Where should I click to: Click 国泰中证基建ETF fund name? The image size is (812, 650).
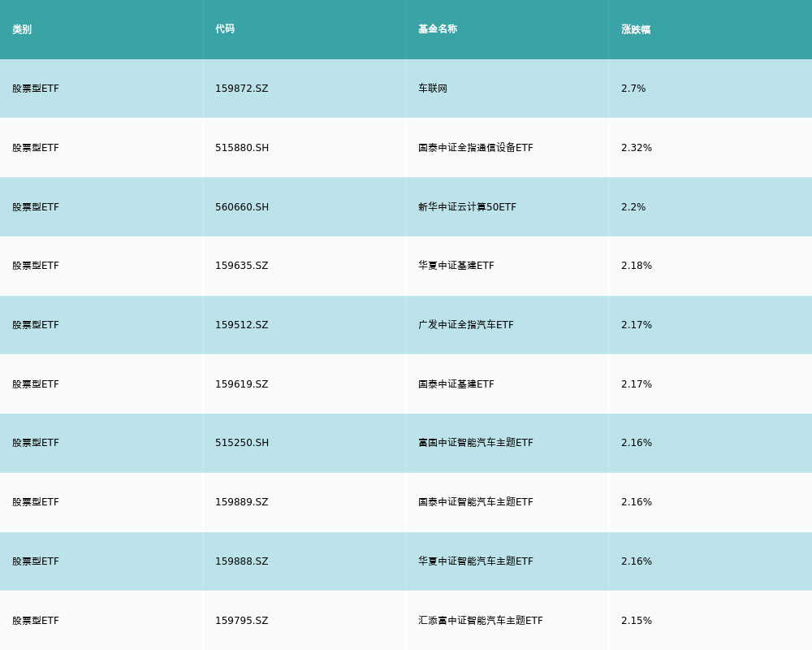[456, 384]
